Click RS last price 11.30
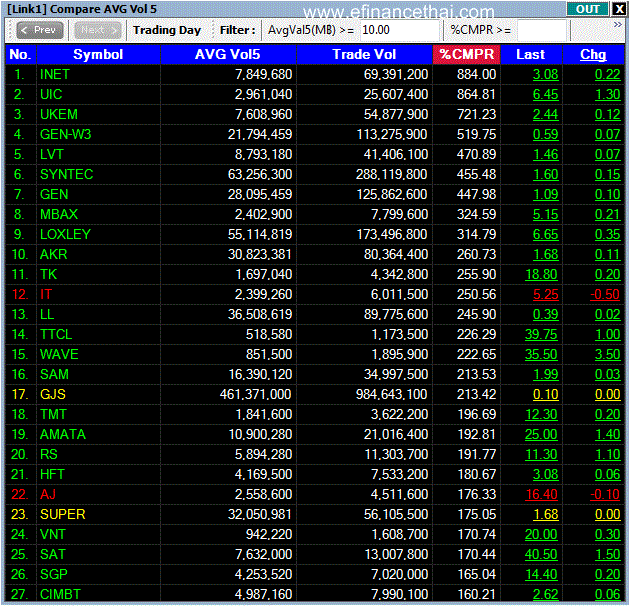 point(541,454)
